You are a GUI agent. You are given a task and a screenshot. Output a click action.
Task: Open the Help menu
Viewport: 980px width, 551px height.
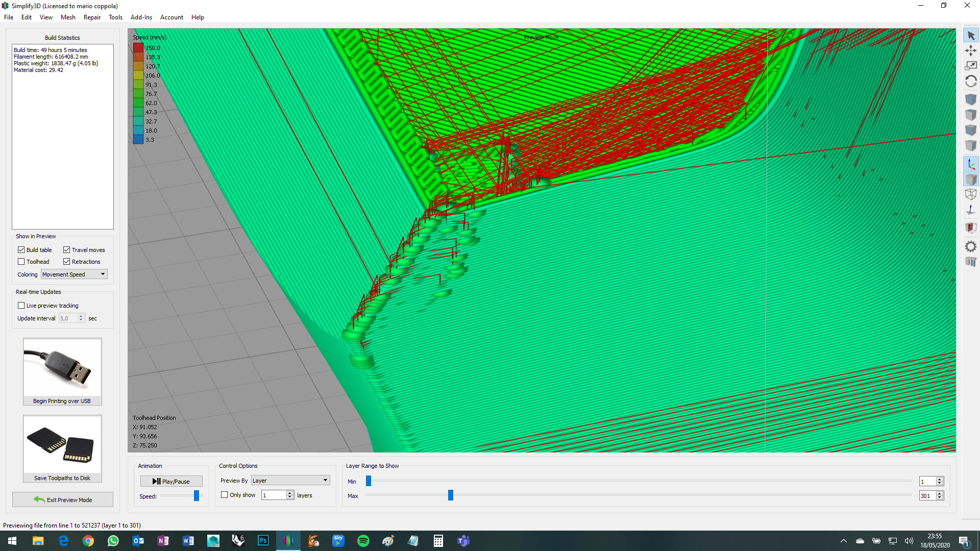(x=198, y=17)
